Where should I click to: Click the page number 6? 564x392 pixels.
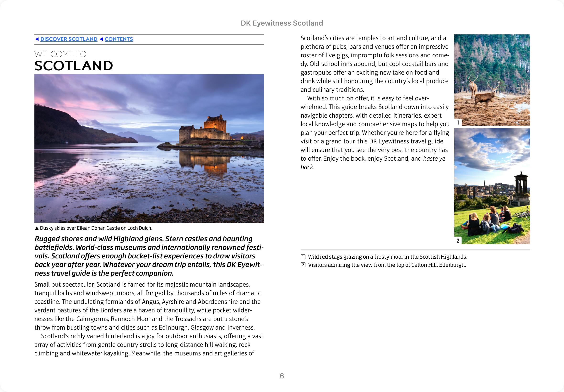pos(282,376)
